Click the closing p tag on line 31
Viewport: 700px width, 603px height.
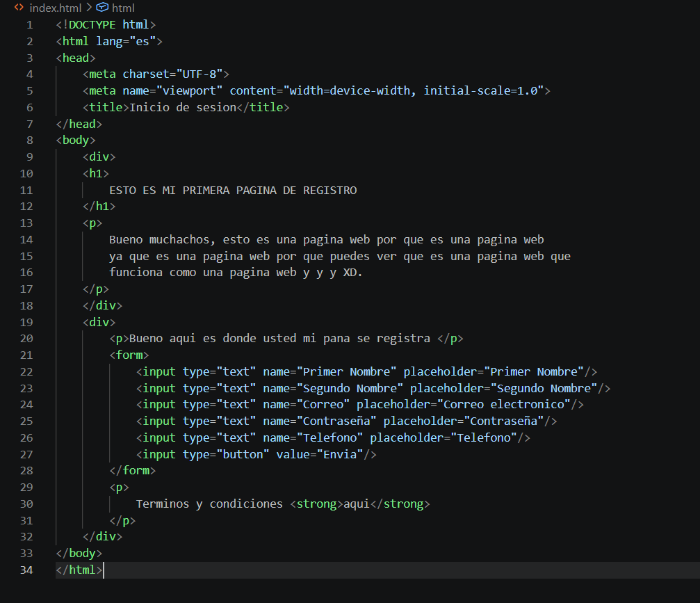click(x=123, y=521)
